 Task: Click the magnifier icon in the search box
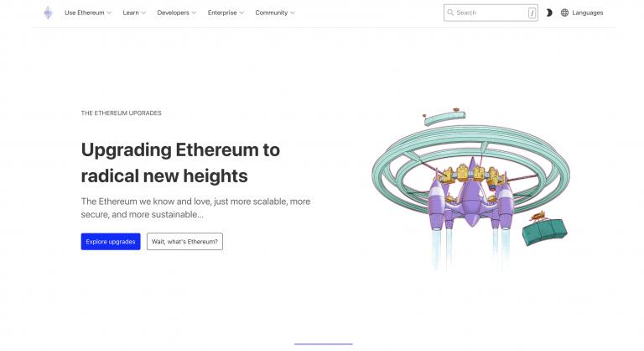pyautogui.click(x=450, y=13)
